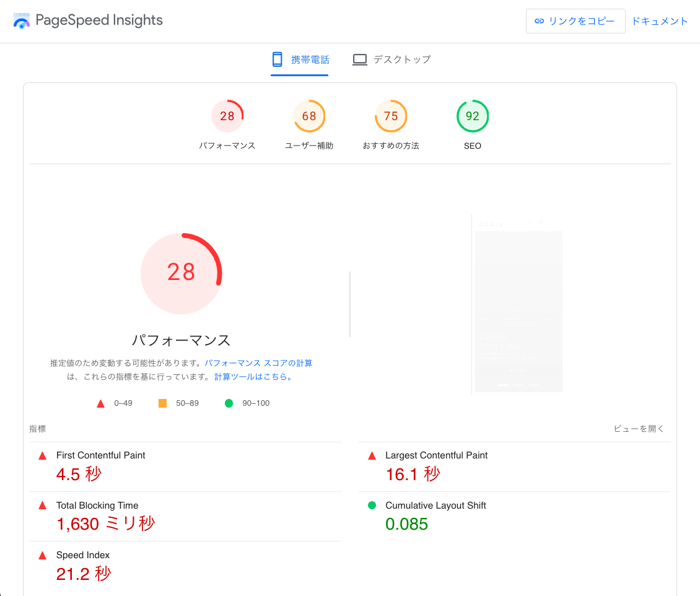The height and width of the screenshot is (596, 700).
Task: Click the laptop icon in デスクトップ tab
Action: tap(360, 59)
